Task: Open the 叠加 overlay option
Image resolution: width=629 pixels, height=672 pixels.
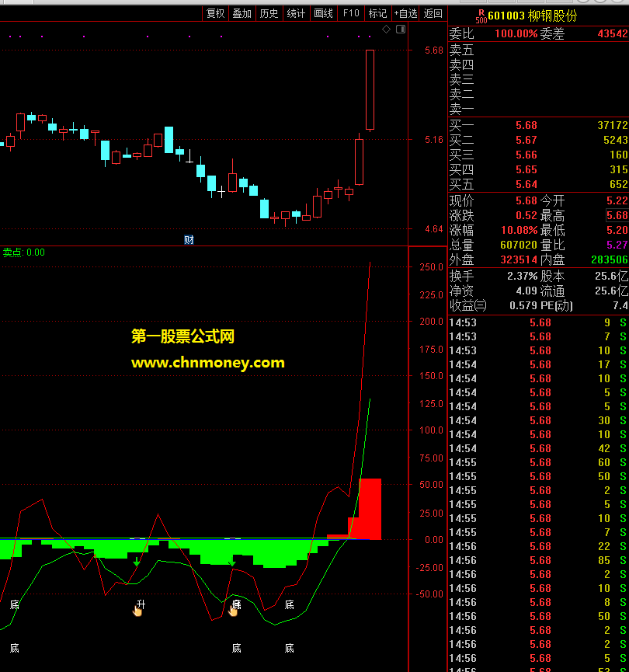Action: pyautogui.click(x=242, y=14)
